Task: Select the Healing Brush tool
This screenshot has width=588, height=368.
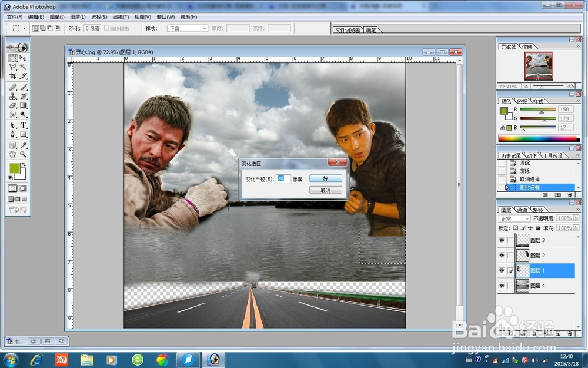Action: pyautogui.click(x=13, y=87)
